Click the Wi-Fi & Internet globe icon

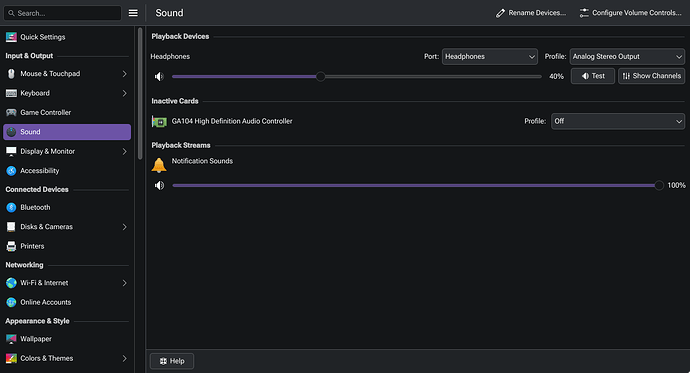pyautogui.click(x=11, y=283)
